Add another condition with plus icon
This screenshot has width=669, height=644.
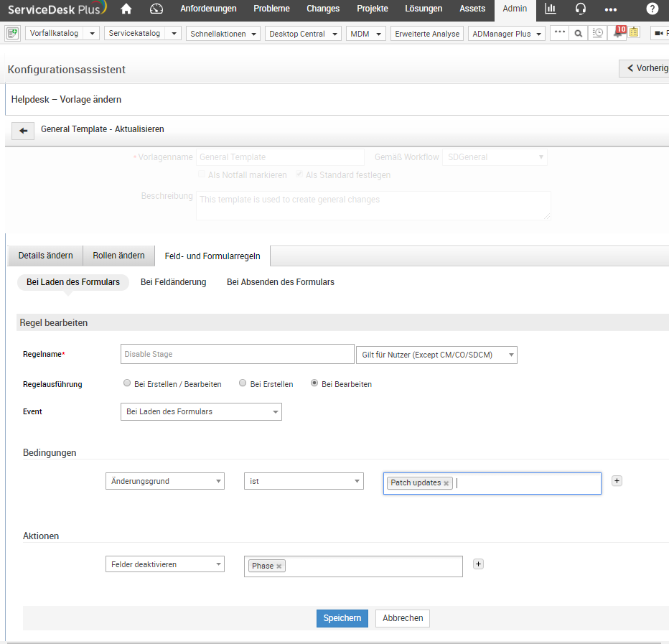[617, 481]
